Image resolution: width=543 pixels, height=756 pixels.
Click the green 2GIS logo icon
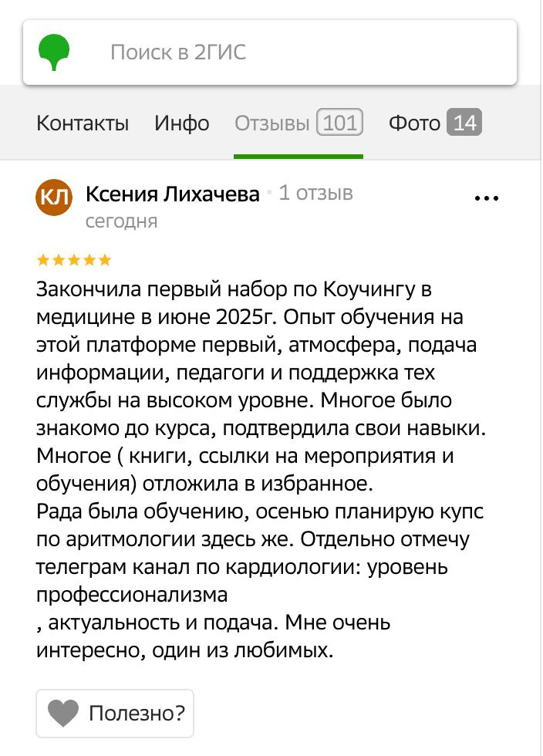coord(54,52)
